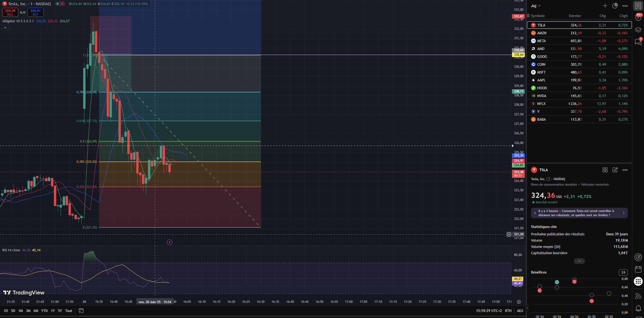This screenshot has height=318, width=644.
Task: Select COIN row in watchlist
Action: 579,64
